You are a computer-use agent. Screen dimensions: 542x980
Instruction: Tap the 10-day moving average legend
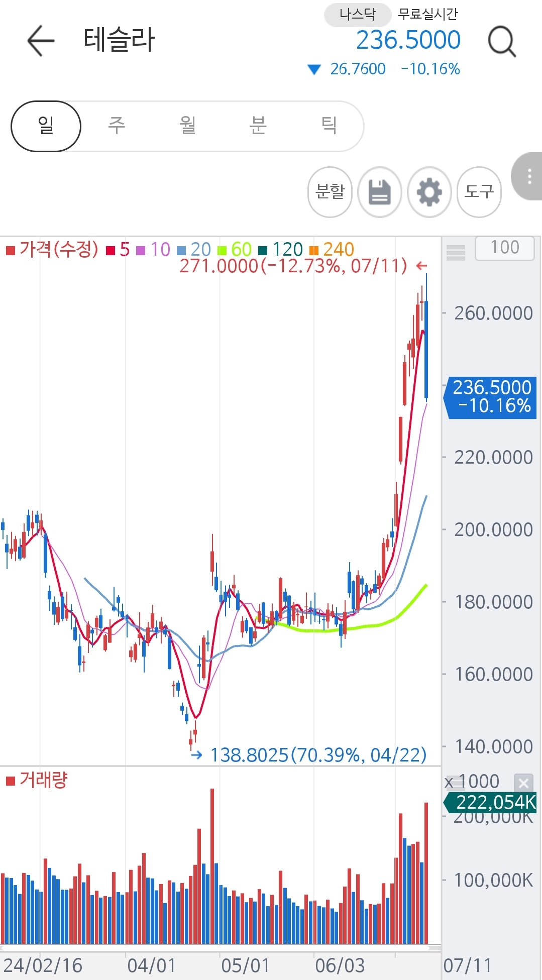154,250
